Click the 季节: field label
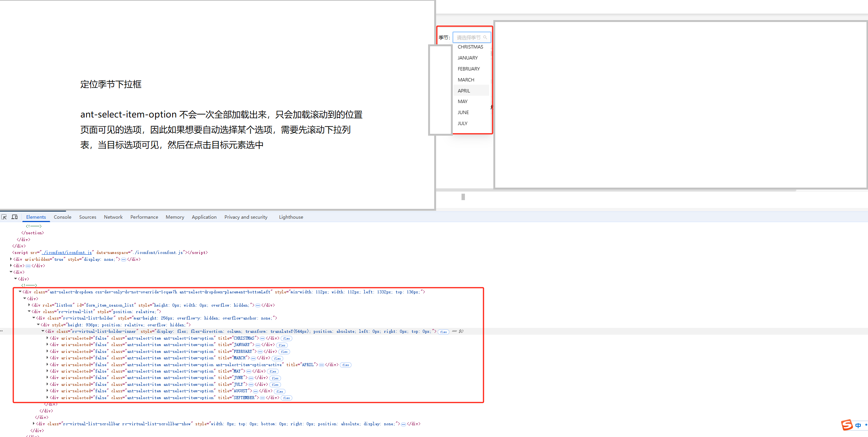 click(x=444, y=38)
